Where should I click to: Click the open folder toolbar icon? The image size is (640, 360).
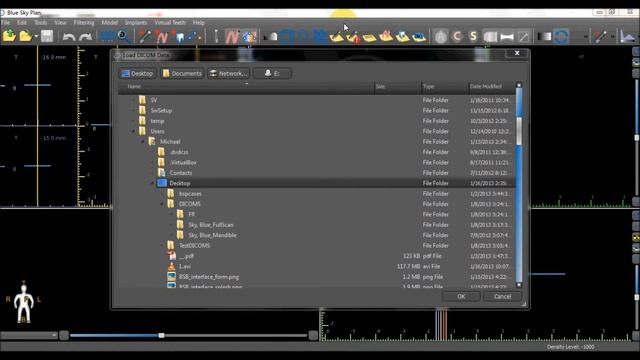point(25,36)
